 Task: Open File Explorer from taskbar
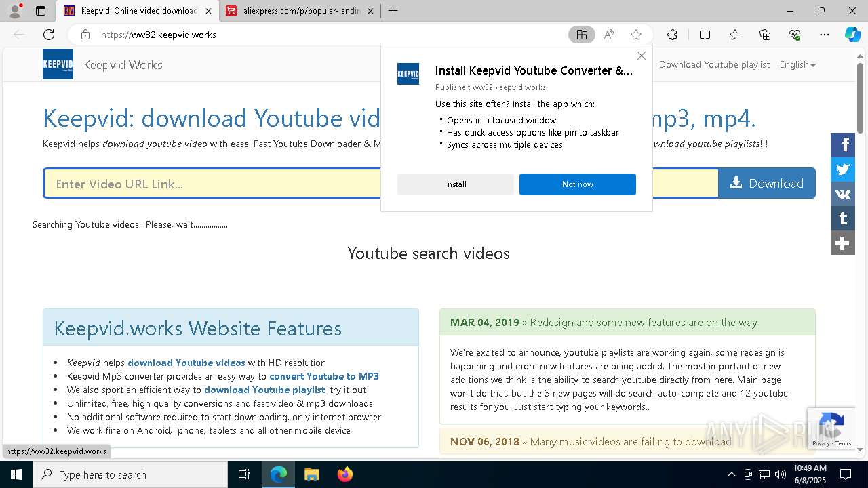[x=311, y=474]
